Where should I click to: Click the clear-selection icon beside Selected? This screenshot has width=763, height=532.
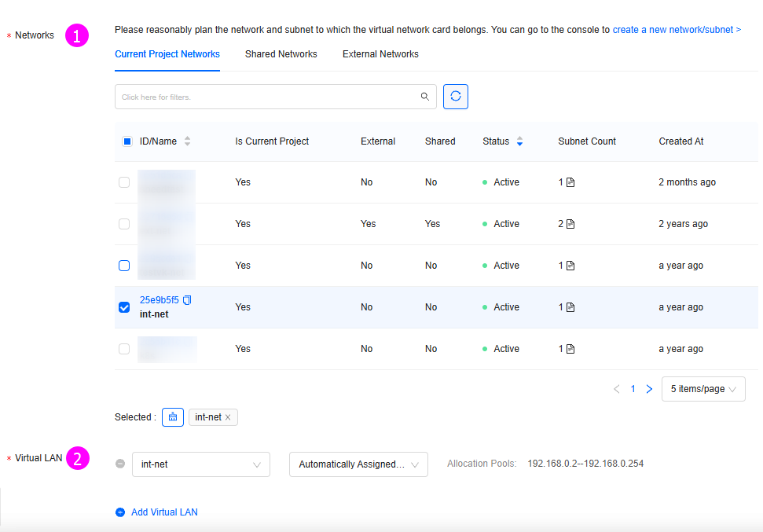tap(173, 417)
